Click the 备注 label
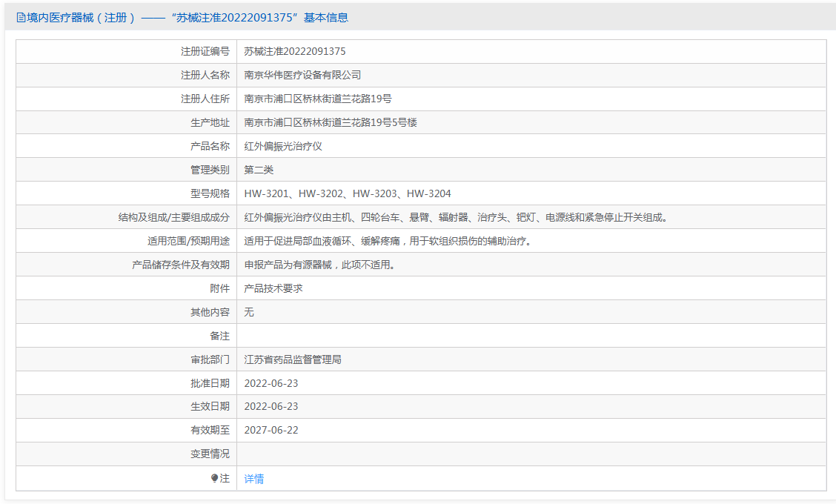Screen dimensions: 836x504 (219, 336)
